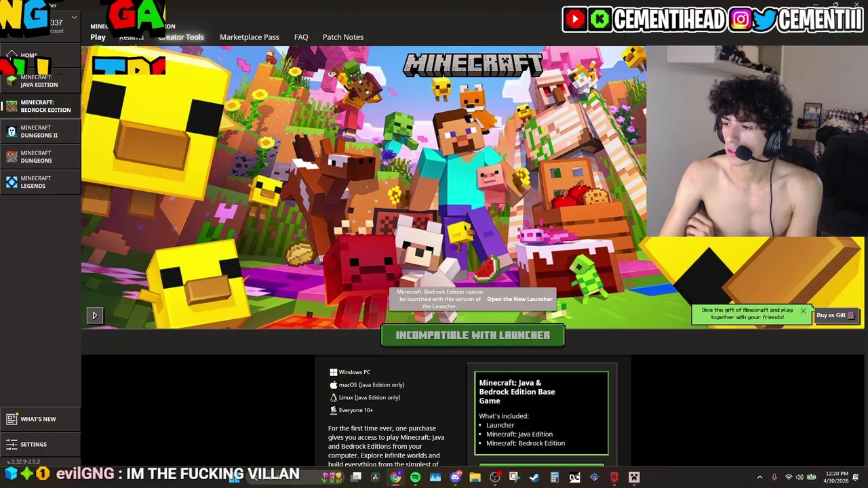Click 'Minecraft: Java Edition' in included list
Image resolution: width=868 pixels, height=488 pixels.
point(519,434)
